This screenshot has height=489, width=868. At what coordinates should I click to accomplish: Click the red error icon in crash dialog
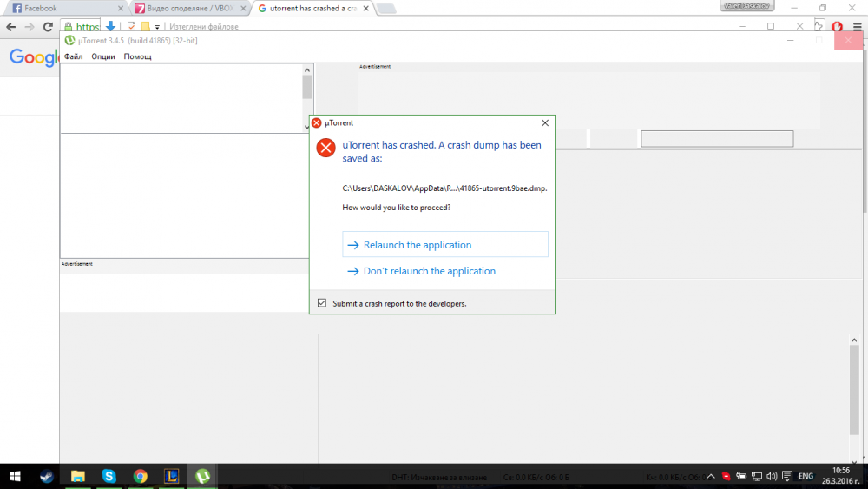325,148
